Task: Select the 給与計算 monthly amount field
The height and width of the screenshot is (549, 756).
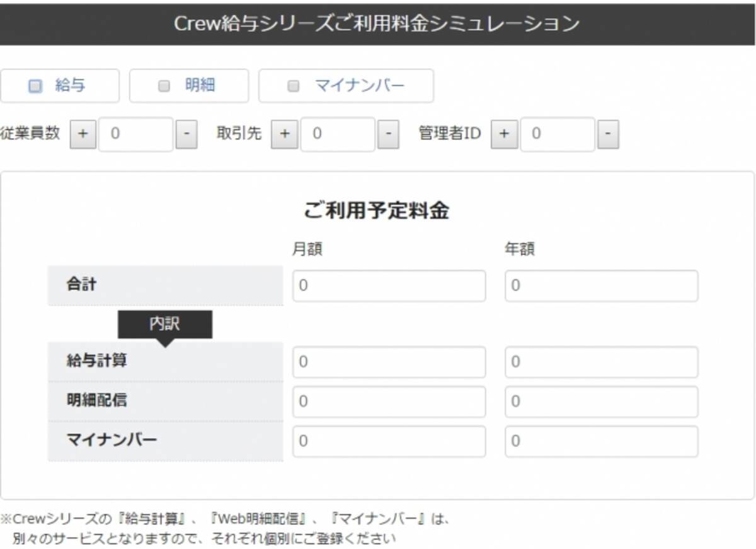Action: 389,362
